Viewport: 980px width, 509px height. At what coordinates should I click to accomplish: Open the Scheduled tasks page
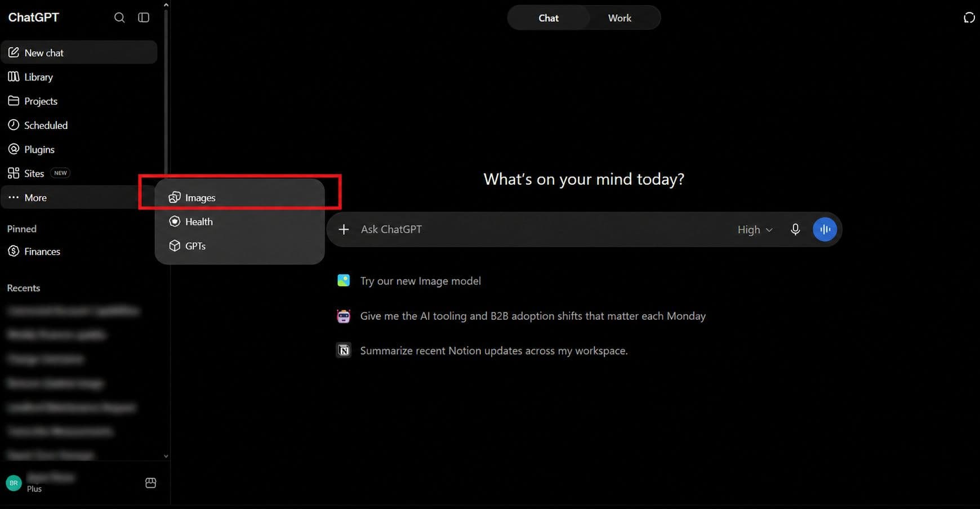pos(79,125)
